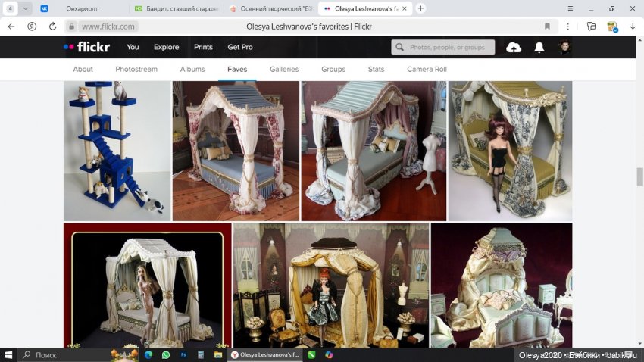Viewport: 644px width, 362px height.
Task: Open the You menu in Flickr header
Action: pyautogui.click(x=133, y=47)
